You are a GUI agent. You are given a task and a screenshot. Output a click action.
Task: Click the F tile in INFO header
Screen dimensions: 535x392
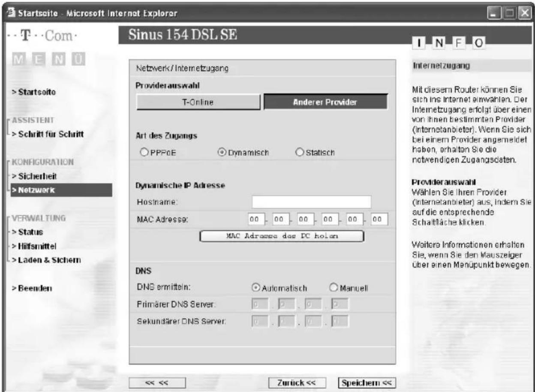click(x=459, y=42)
